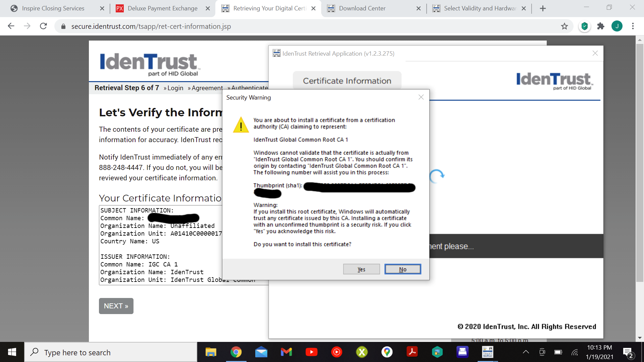The width and height of the screenshot is (644, 362).
Task: Open Windows notification center
Action: (x=628, y=353)
